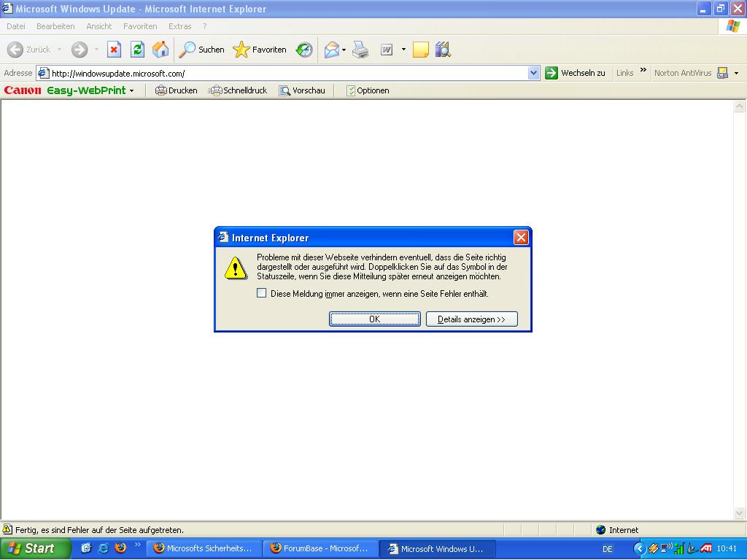Click the Wechseln zu go button
This screenshot has height=560, width=747.
[x=575, y=73]
